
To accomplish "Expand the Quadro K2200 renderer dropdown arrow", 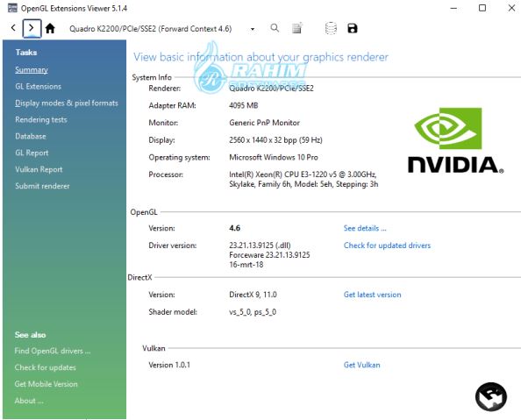I will coord(253,29).
